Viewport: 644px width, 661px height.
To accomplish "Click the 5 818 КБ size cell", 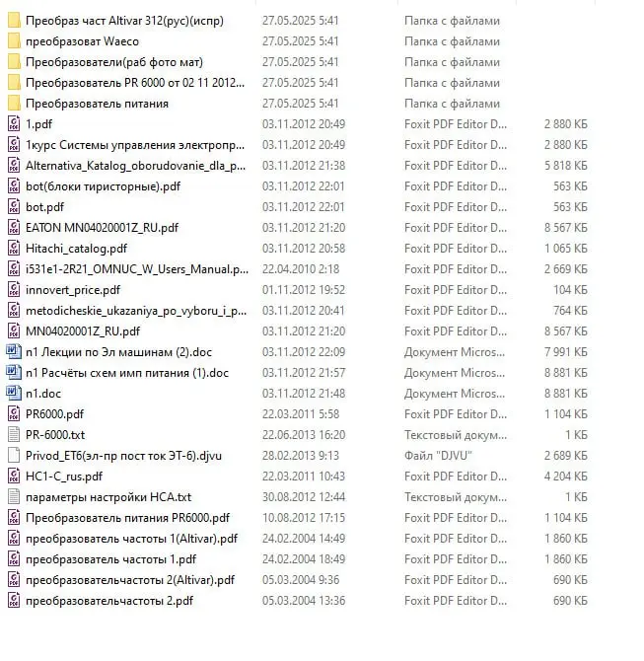I will pos(566,166).
